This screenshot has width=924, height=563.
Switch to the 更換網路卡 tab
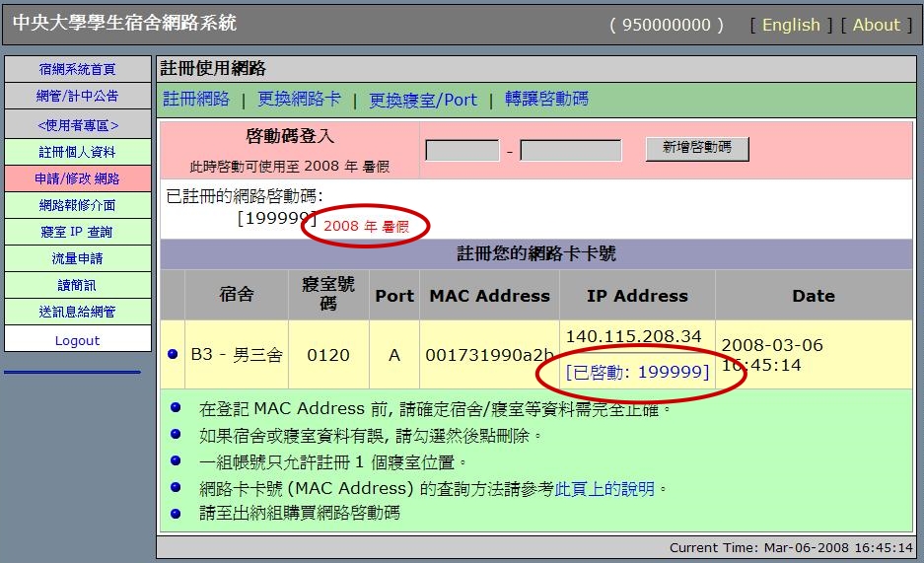(x=299, y=99)
